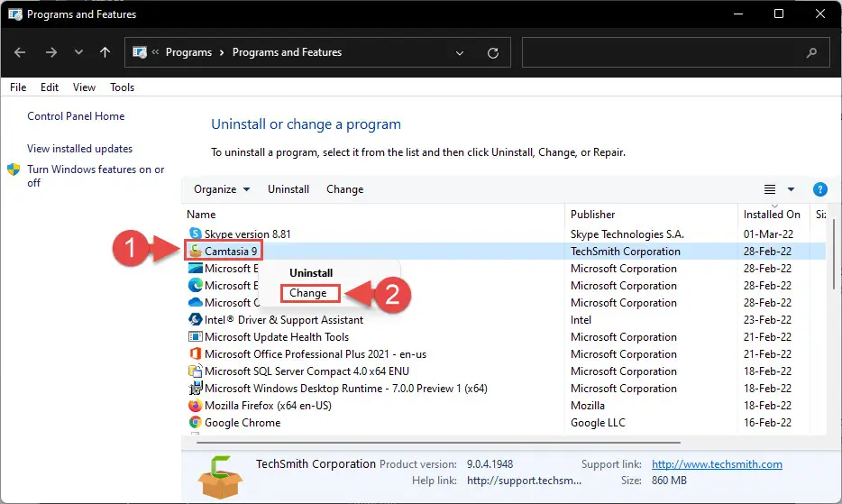Image resolution: width=842 pixels, height=504 pixels.
Task: Click the address bar control panel icon
Action: click(x=140, y=52)
